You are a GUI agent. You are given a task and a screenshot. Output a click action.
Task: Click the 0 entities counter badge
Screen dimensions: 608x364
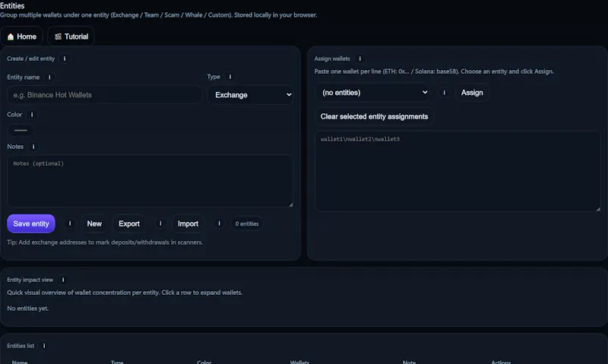click(247, 223)
